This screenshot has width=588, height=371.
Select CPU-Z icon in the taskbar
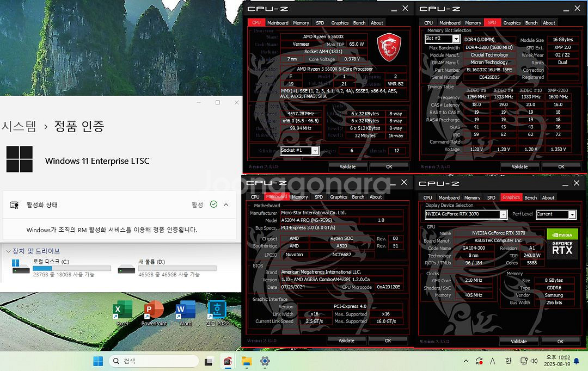click(x=227, y=361)
